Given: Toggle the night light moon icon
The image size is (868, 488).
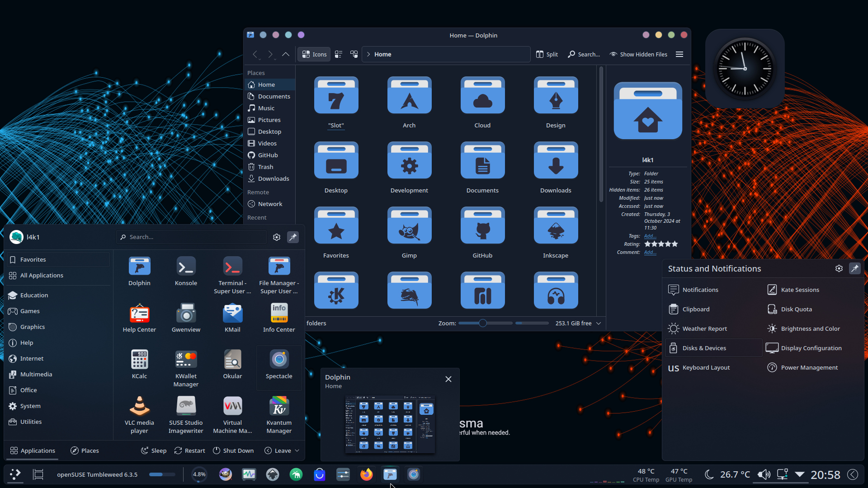Looking at the screenshot, I should (x=709, y=474).
